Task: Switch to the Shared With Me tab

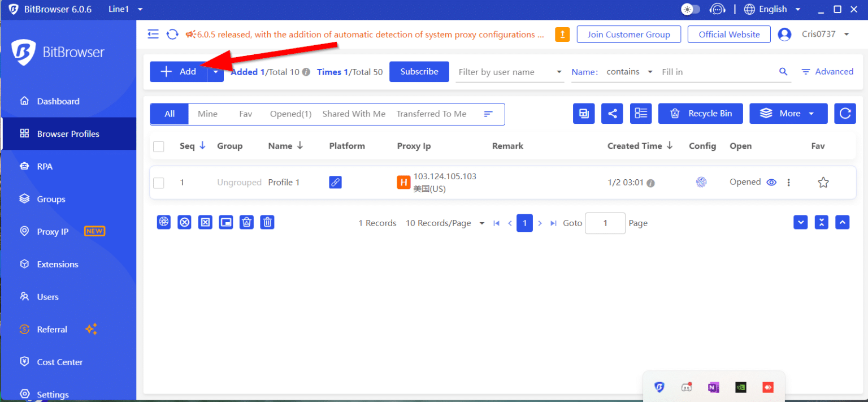Action: (354, 114)
